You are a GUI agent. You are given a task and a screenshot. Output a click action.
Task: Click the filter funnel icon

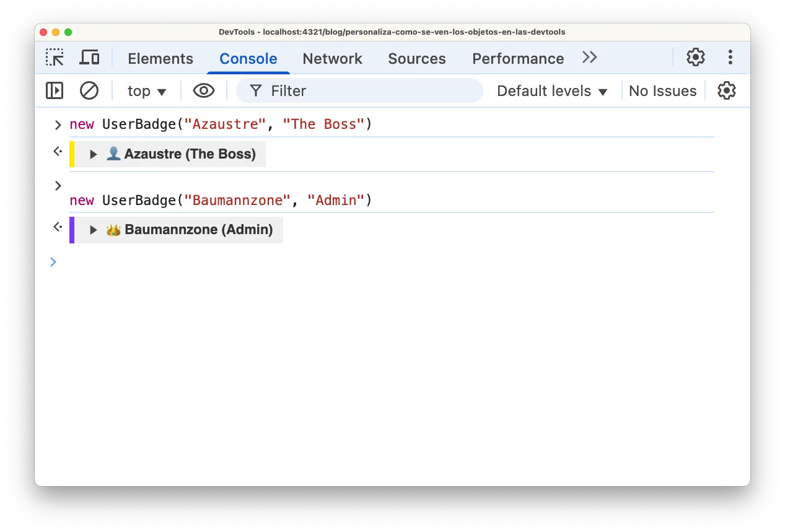click(255, 91)
